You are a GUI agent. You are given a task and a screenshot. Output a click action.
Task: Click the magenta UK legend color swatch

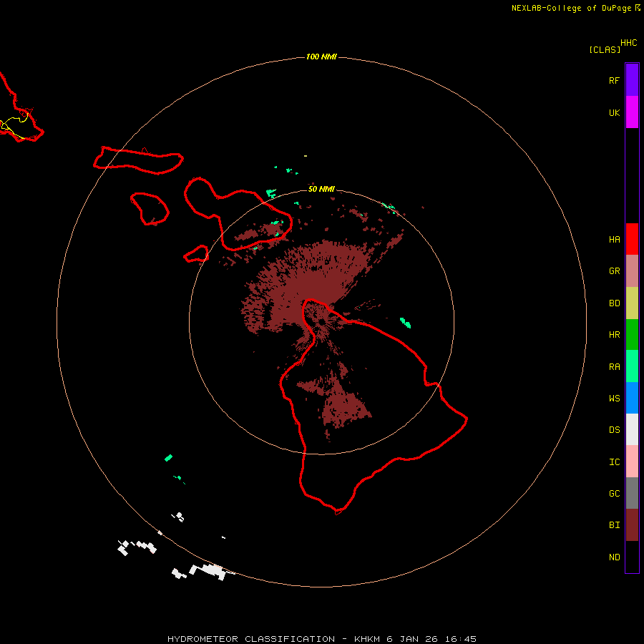pyautogui.click(x=632, y=112)
